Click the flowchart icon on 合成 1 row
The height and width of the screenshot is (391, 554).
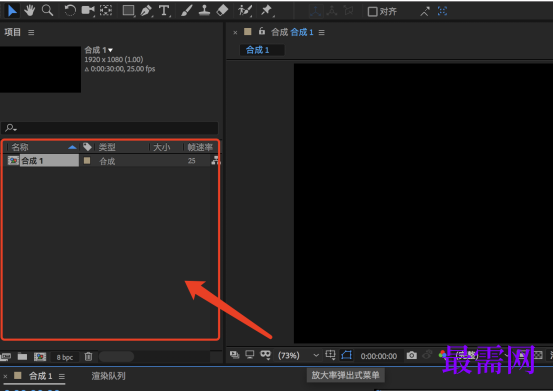pos(216,161)
